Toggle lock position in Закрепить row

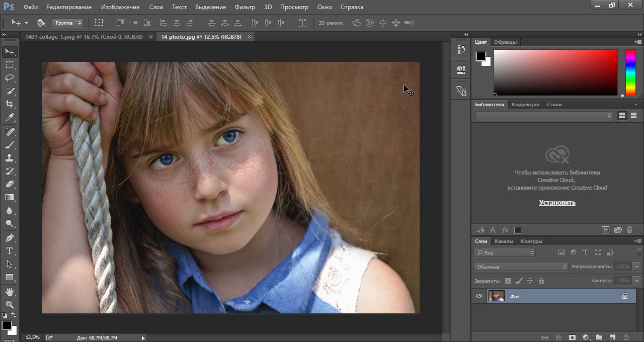click(x=530, y=281)
